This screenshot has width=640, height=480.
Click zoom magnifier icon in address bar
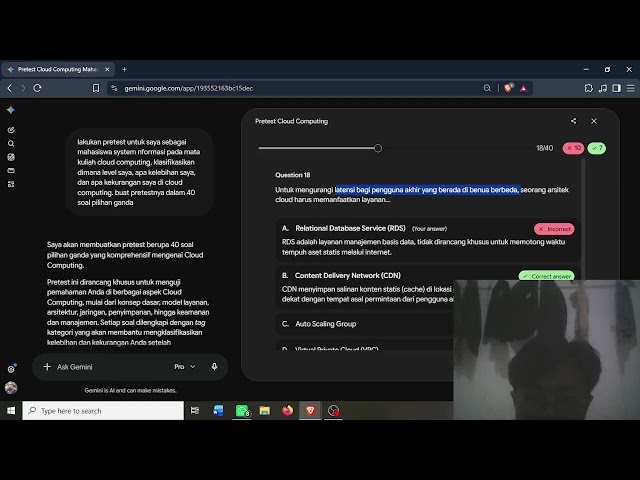(x=487, y=88)
